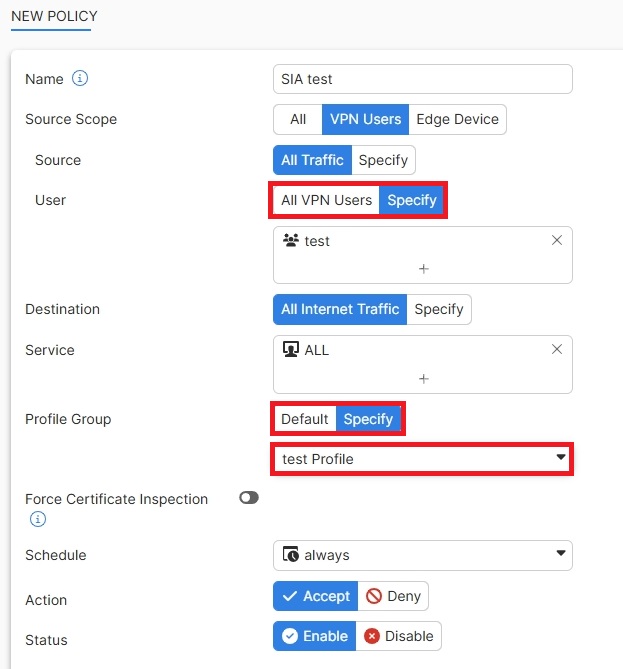This screenshot has width=623, height=669.
Task: Click the test user group icon
Action: (x=291, y=241)
